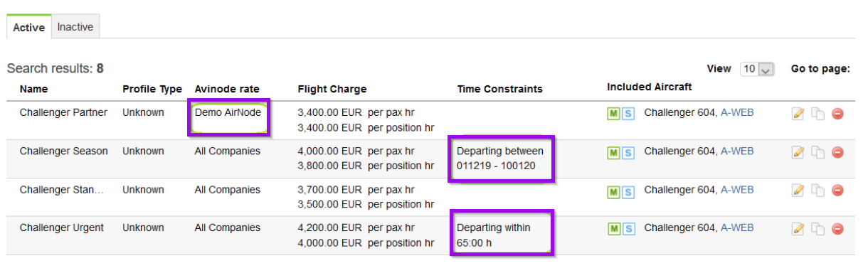Sort by the Name column header
The height and width of the screenshot is (273, 868).
[34, 89]
